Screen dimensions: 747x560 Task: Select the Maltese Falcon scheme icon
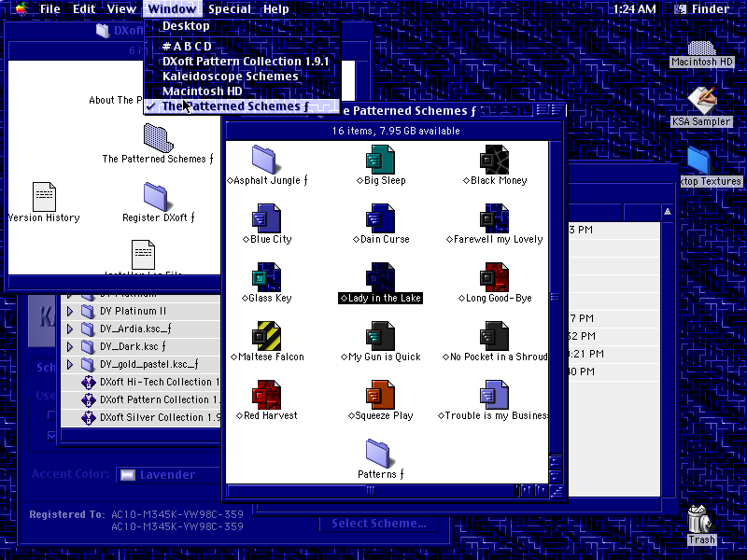(x=266, y=336)
